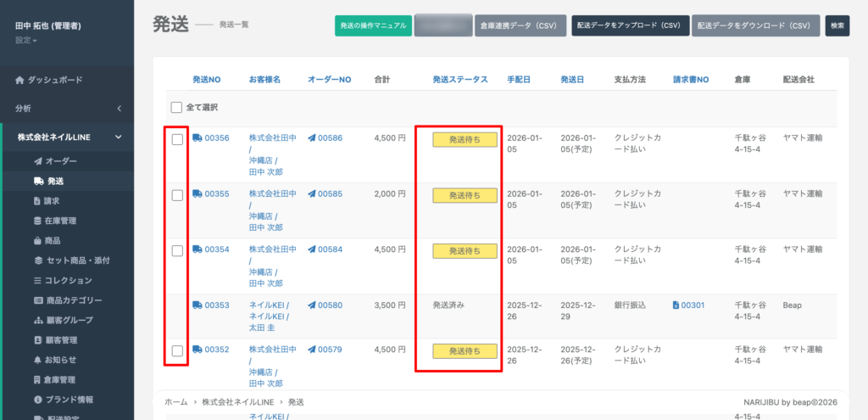Click the 在庫管理 warehouse icon in sidebar
This screenshot has width=868, height=420.
pyautogui.click(x=37, y=221)
